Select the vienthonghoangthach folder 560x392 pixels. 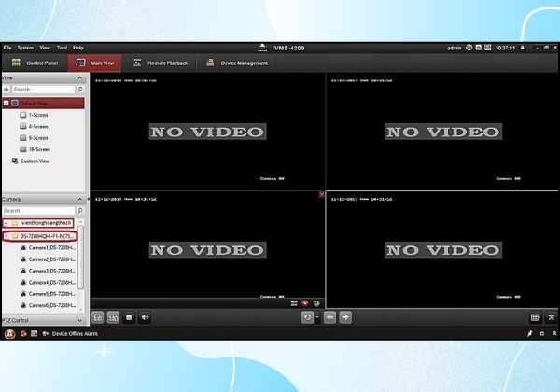(41, 223)
